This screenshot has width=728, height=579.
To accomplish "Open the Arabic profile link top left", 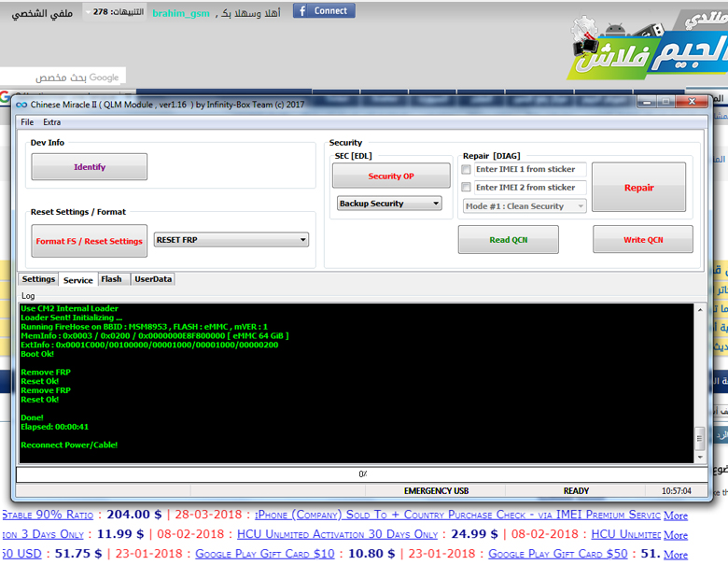I will pyautogui.click(x=42, y=13).
